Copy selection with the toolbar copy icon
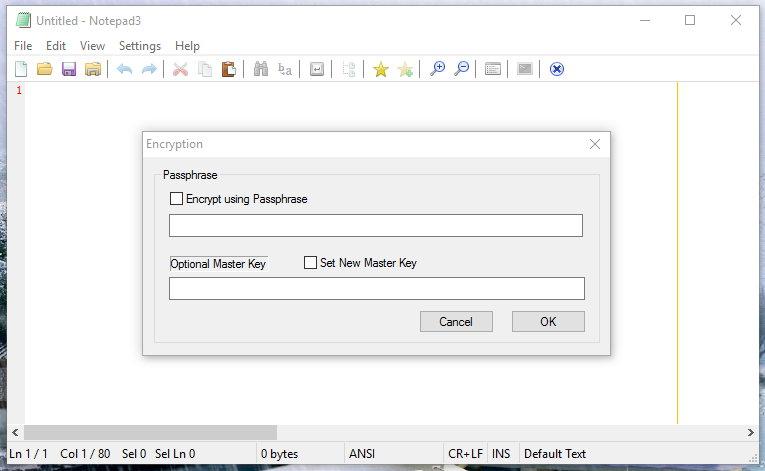Image resolution: width=765 pixels, height=471 pixels. 205,69
